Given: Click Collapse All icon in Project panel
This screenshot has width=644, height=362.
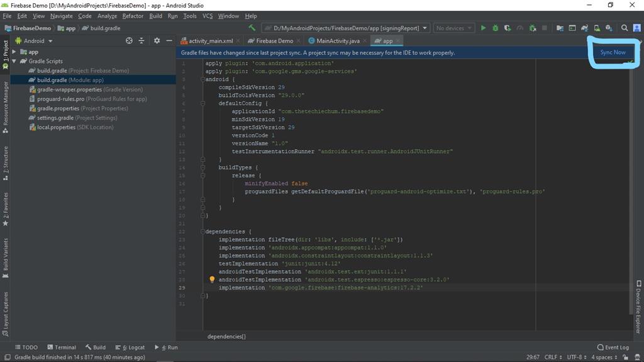Looking at the screenshot, I should pos(142,41).
